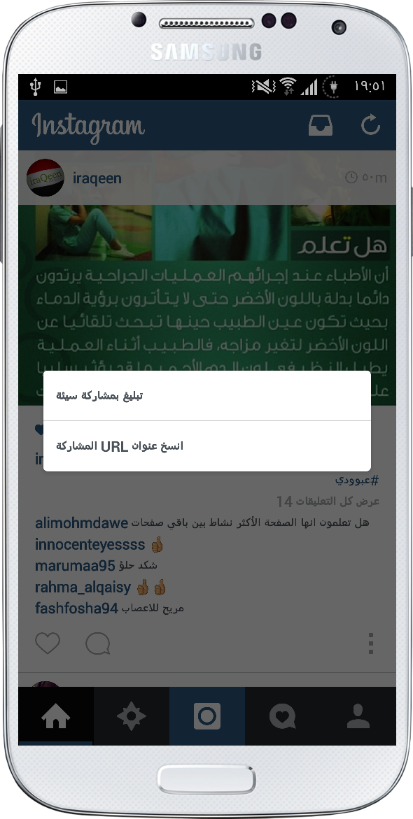The image size is (413, 819).
Task: Tap the phone's physical home button
Action: pos(207,780)
